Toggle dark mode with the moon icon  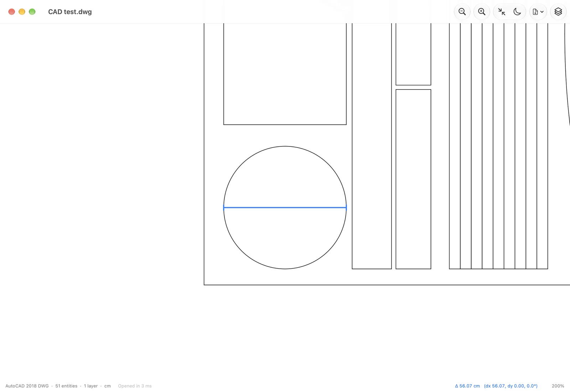(517, 12)
